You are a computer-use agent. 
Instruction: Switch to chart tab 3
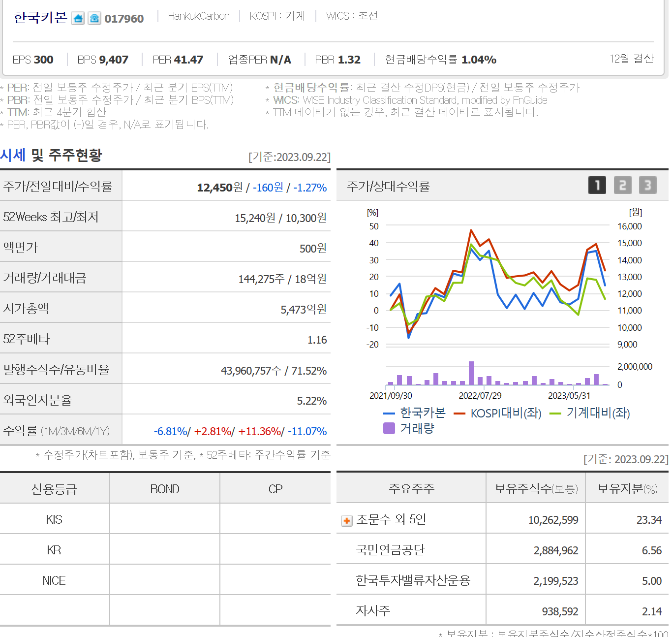coord(647,185)
